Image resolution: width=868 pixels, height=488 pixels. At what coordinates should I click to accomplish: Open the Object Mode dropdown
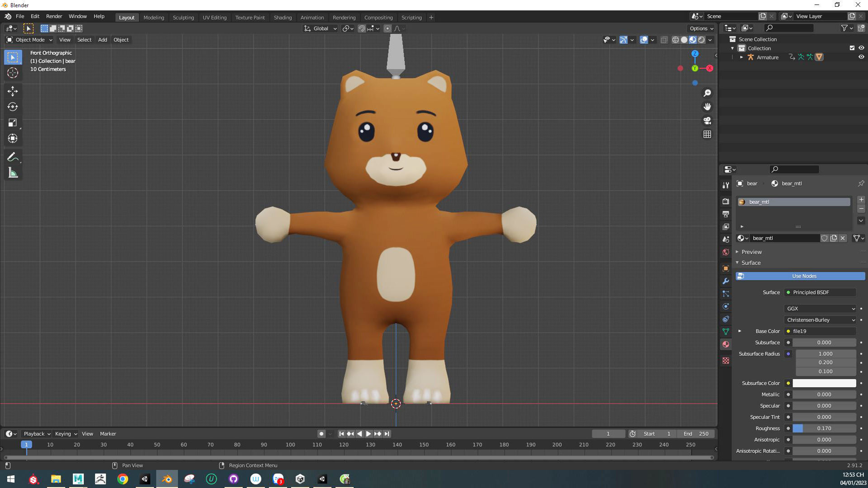[x=29, y=40]
